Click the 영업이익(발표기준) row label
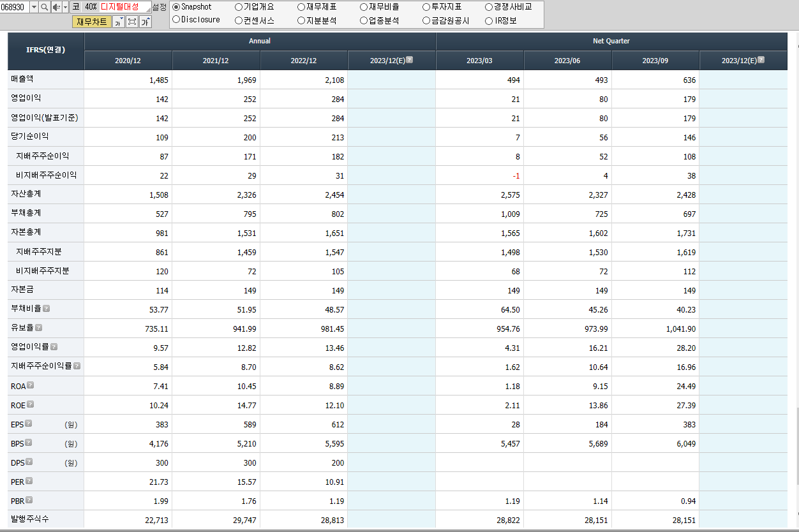This screenshot has height=532, width=799. 45,117
